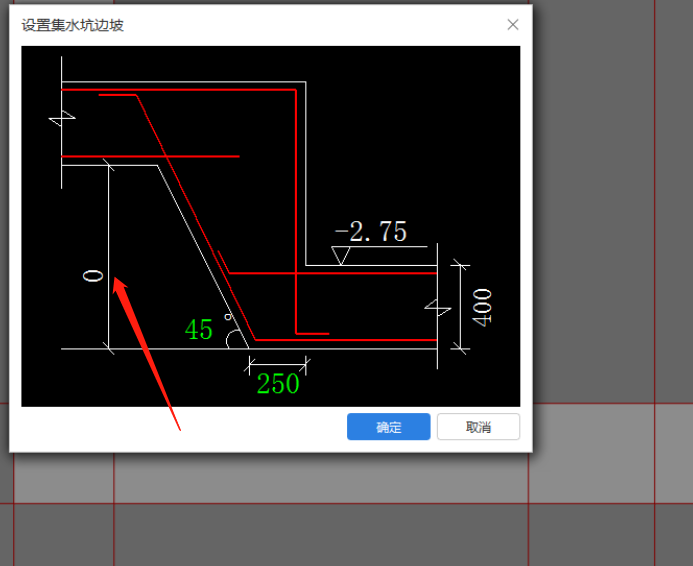Close the 设置集水坑边坡 dialog
This screenshot has width=693, height=566.
pos(513,25)
